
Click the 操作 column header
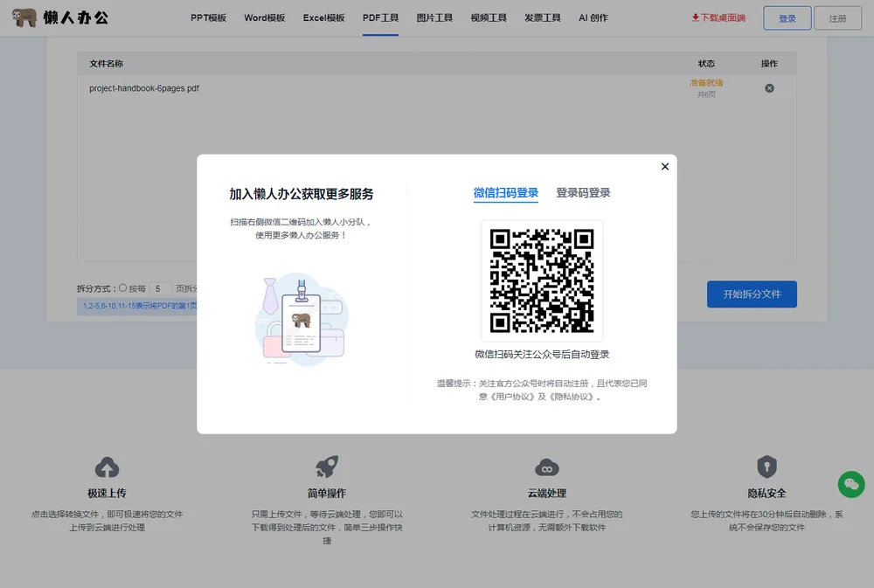point(769,64)
